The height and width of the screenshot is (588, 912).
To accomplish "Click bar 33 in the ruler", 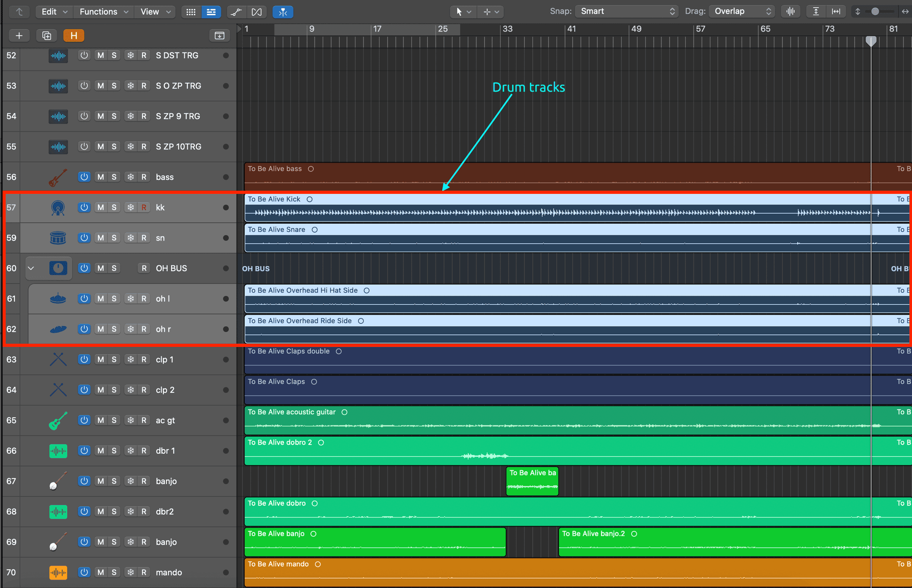I will click(507, 29).
